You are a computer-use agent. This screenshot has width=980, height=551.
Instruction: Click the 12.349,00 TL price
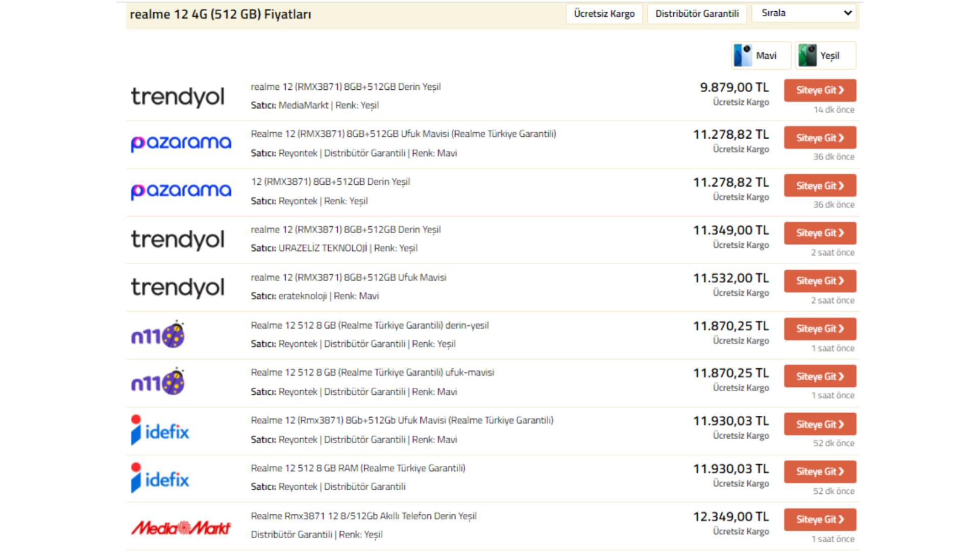[x=731, y=517]
